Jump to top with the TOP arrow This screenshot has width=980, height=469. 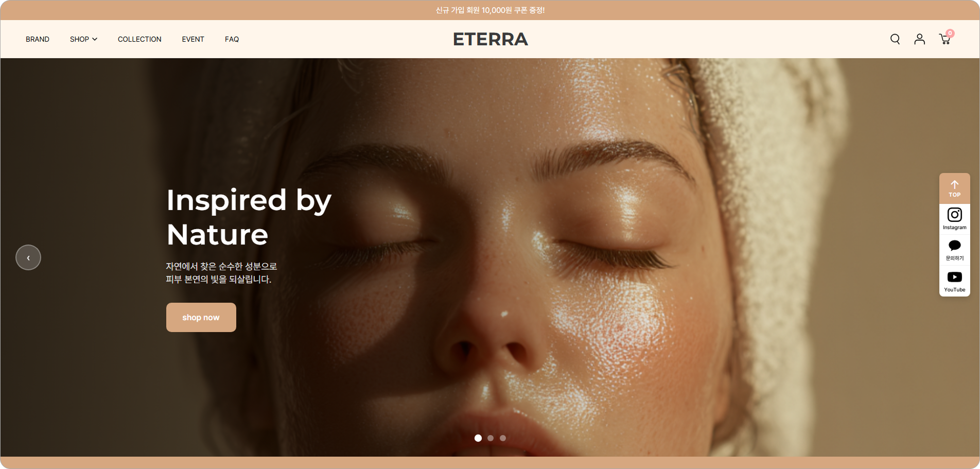tap(955, 188)
